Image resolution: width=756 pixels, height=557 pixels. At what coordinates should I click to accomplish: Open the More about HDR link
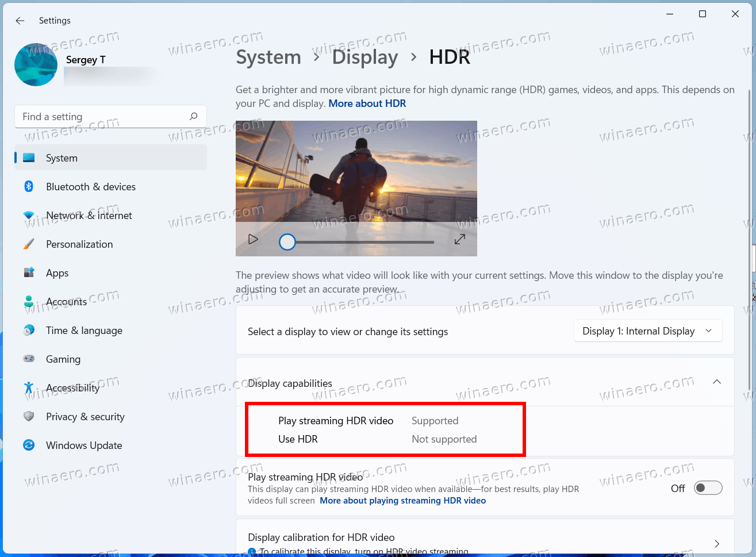pos(367,103)
